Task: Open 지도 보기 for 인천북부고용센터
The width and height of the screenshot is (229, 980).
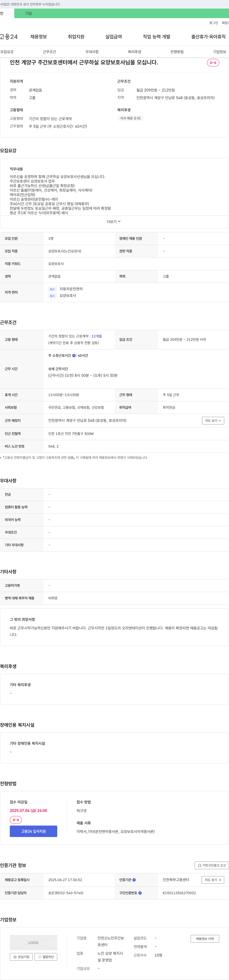Action: 213,880
